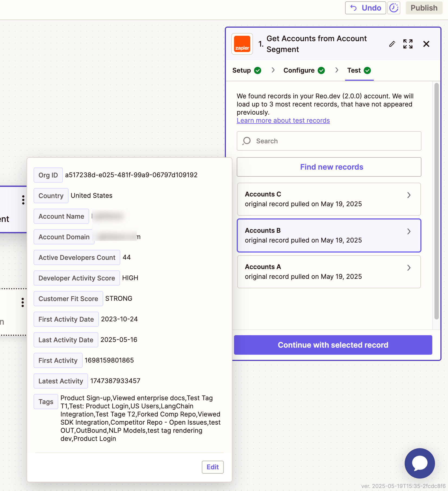Open Learn more about test records link

[283, 121]
